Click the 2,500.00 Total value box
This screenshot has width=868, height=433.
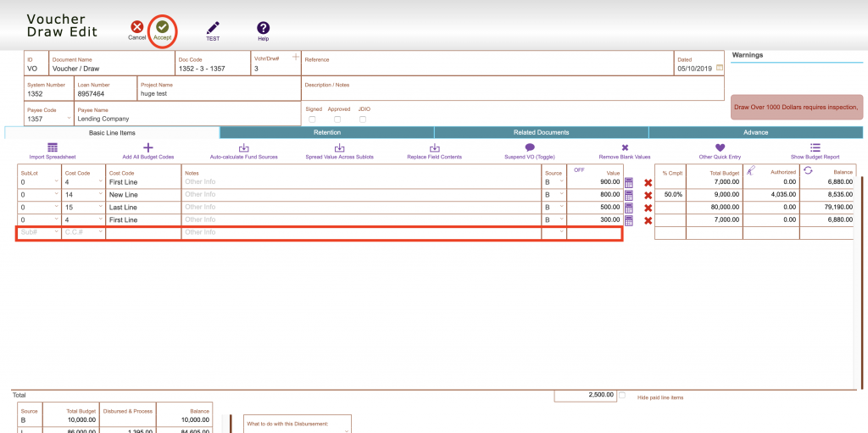(x=586, y=396)
